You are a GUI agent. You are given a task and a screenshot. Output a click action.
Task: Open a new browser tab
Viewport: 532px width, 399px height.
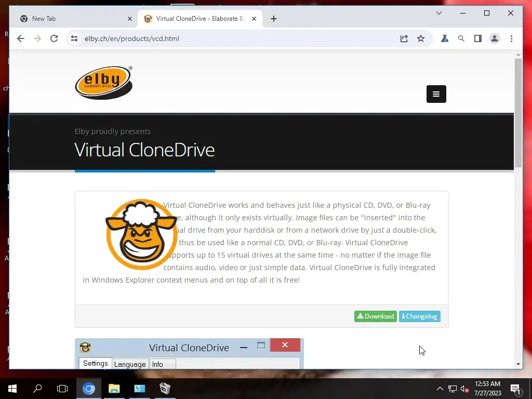click(x=273, y=19)
